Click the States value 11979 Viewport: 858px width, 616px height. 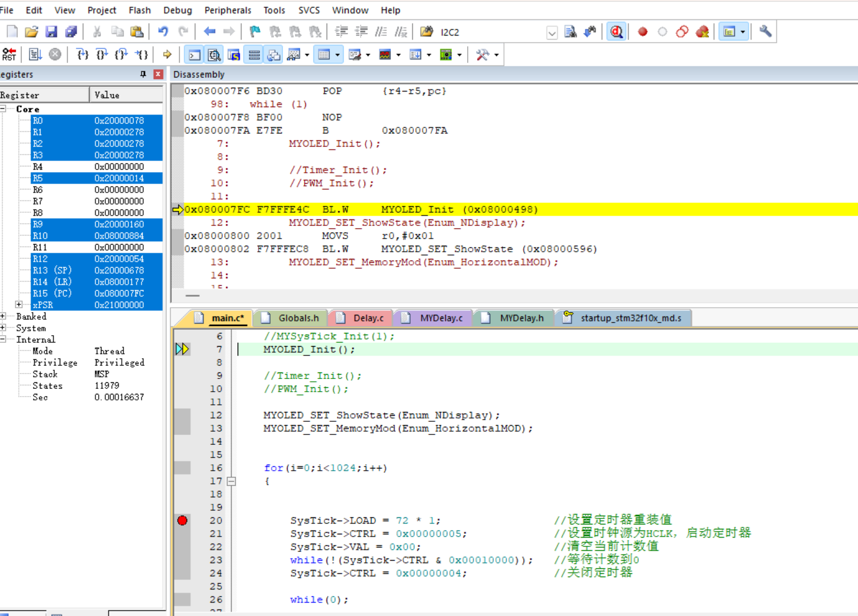pos(106,386)
